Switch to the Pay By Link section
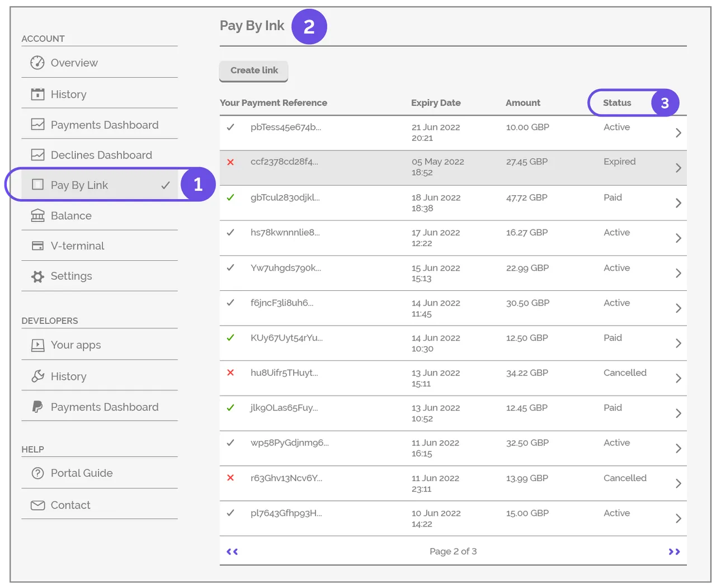 (x=78, y=185)
